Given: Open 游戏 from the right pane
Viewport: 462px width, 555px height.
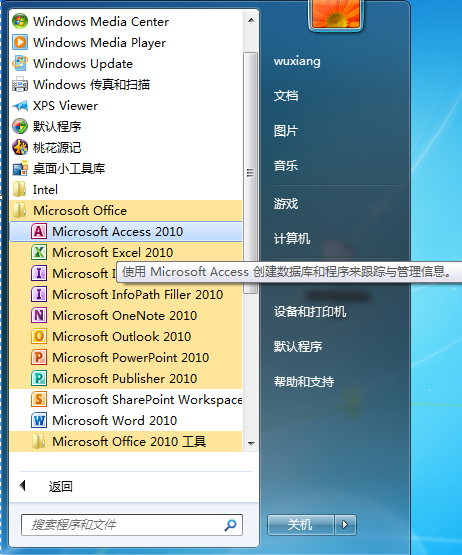Looking at the screenshot, I should [286, 204].
